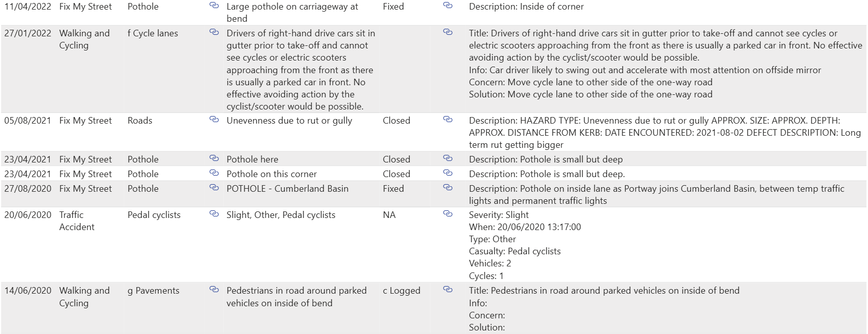The height and width of the screenshot is (334, 868).
Task: Click link icon right of "f Cycle lanes"
Action: click(x=214, y=32)
